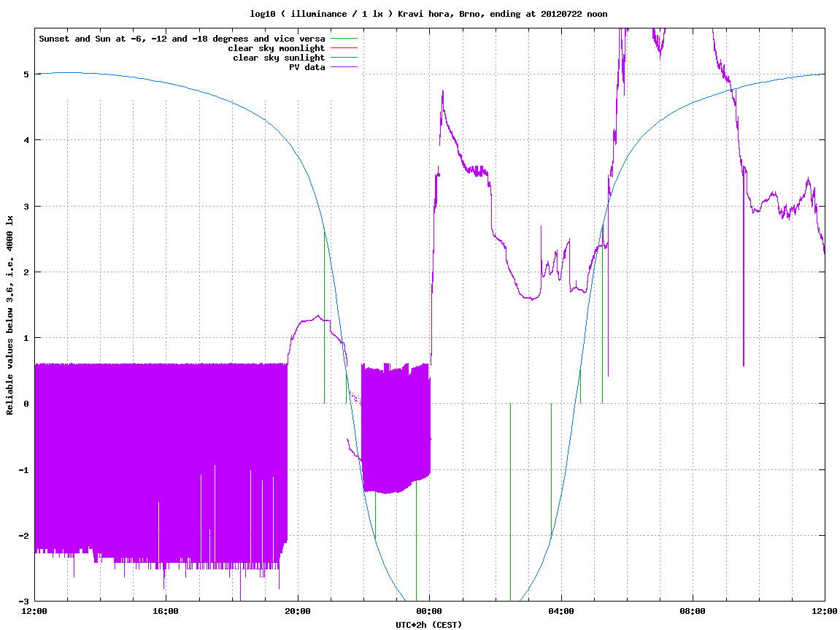Click the sharp purple downward spike after 09:00

click(x=744, y=268)
